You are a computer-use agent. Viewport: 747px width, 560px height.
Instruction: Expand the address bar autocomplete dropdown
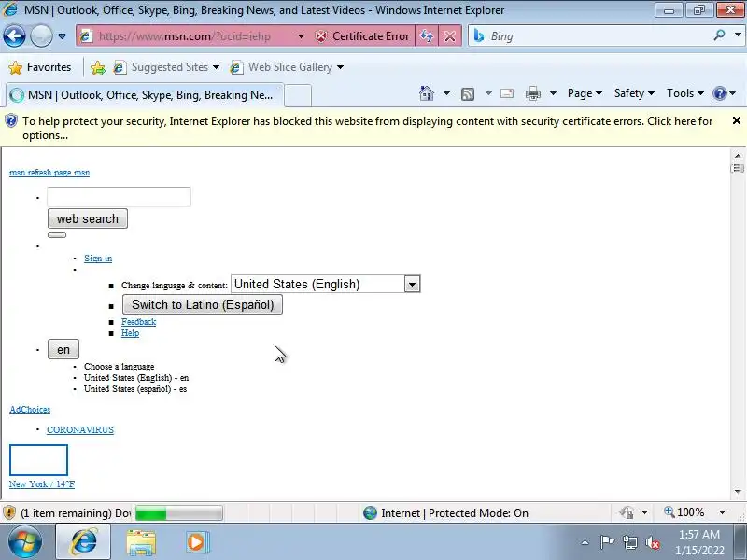coord(301,36)
